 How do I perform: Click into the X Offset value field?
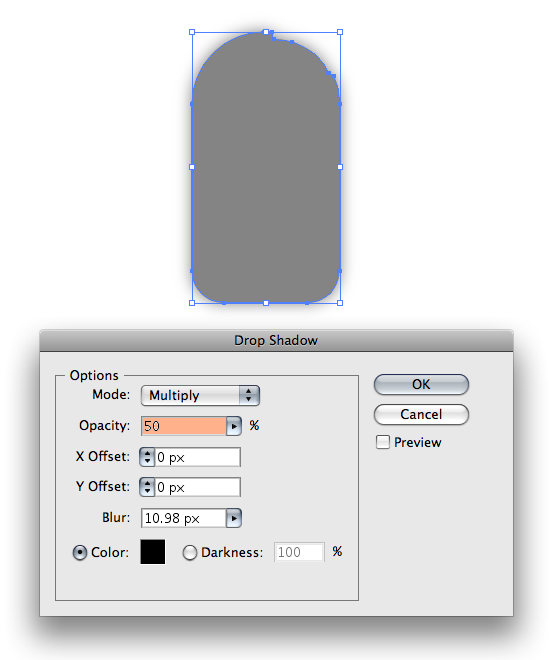tap(197, 457)
